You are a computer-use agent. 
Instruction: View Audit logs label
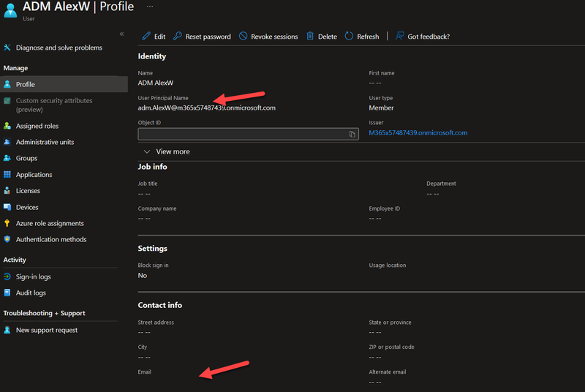(x=31, y=293)
